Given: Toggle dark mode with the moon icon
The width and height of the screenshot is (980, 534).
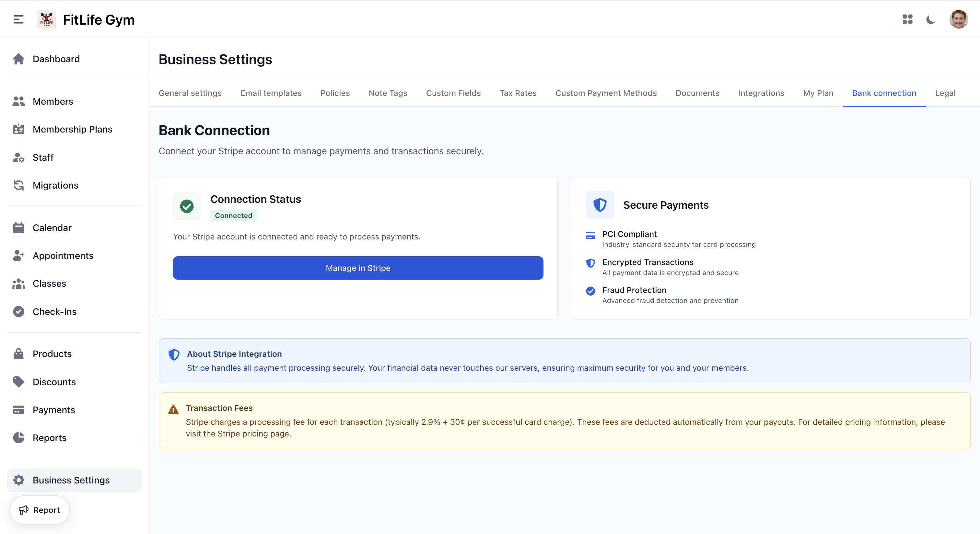Looking at the screenshot, I should pos(930,19).
